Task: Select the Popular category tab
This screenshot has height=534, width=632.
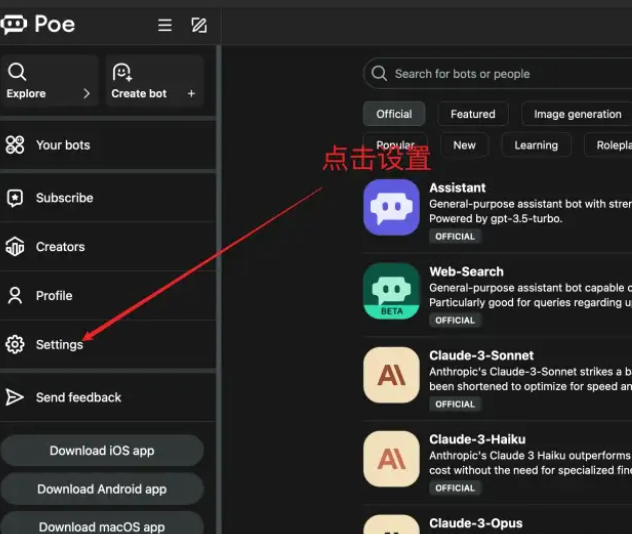Action: click(x=395, y=145)
